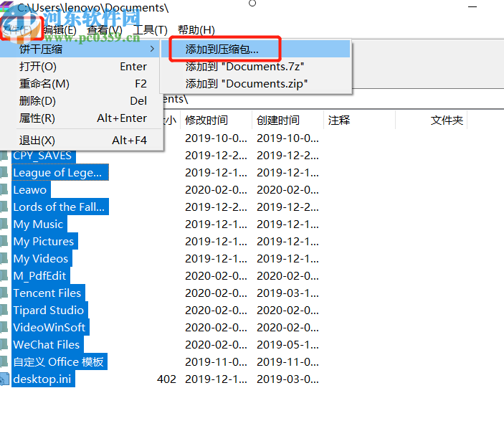
Task: Select the VideoWinSoft folder
Action: pyautogui.click(x=50, y=328)
